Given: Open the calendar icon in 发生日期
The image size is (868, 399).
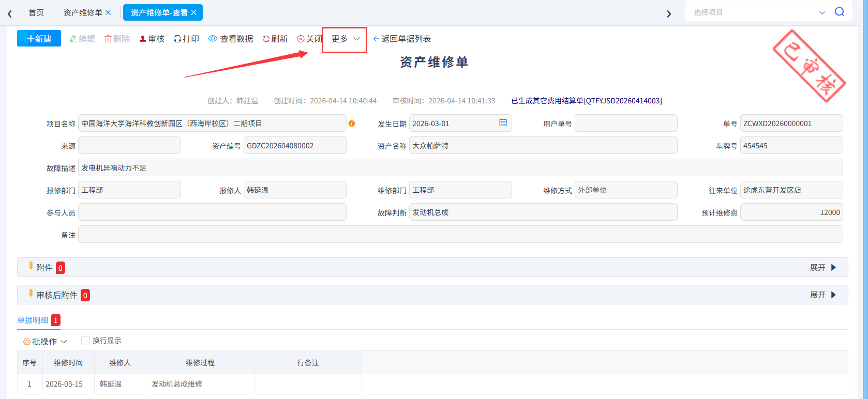Looking at the screenshot, I should [503, 123].
